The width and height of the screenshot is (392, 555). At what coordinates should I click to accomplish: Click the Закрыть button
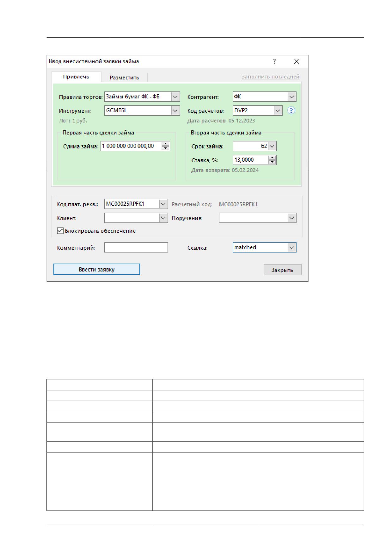282,270
